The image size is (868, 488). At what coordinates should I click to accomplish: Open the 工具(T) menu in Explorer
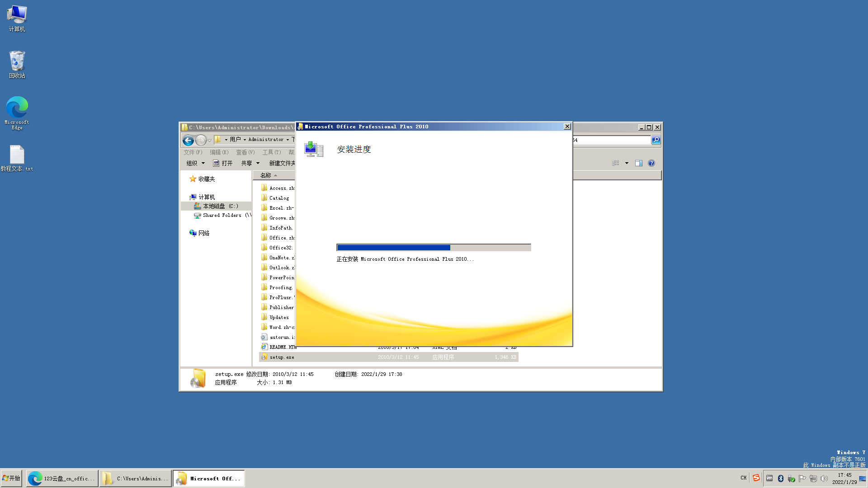click(272, 152)
